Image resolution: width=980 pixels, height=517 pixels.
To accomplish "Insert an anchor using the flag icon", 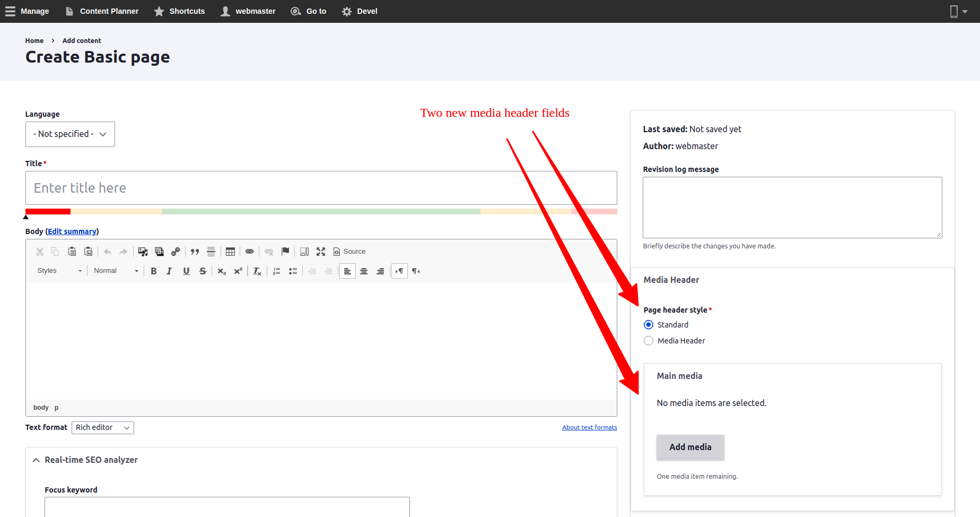I will 285,252.
